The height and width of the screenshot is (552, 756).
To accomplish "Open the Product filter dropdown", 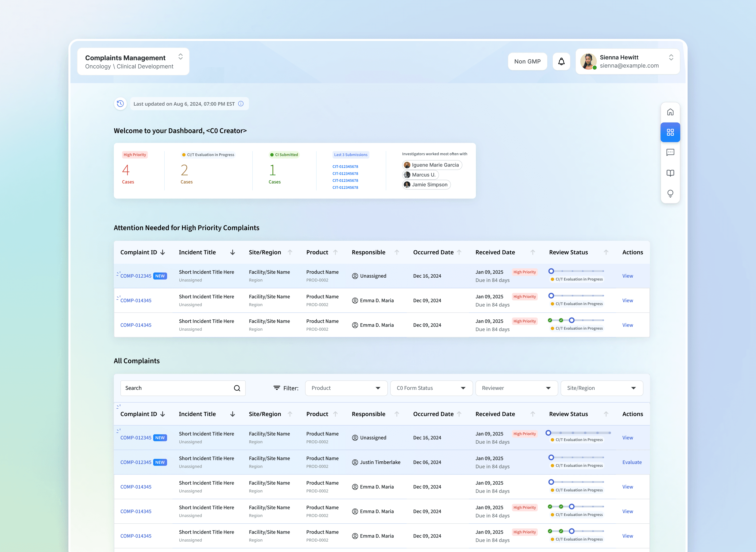I will [346, 388].
